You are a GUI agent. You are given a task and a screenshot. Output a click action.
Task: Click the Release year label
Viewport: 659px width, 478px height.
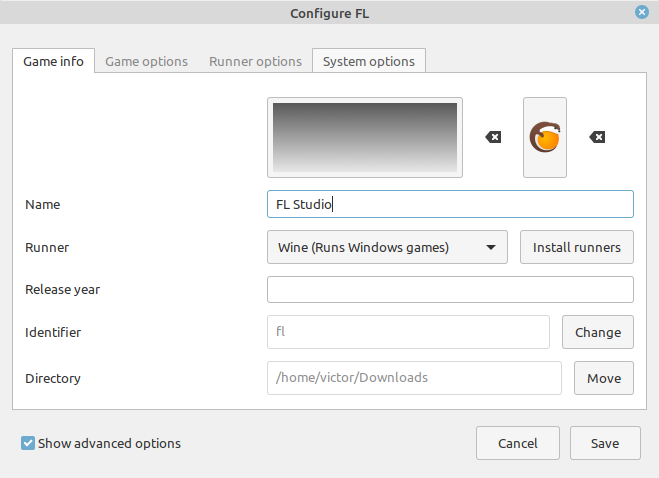62,290
